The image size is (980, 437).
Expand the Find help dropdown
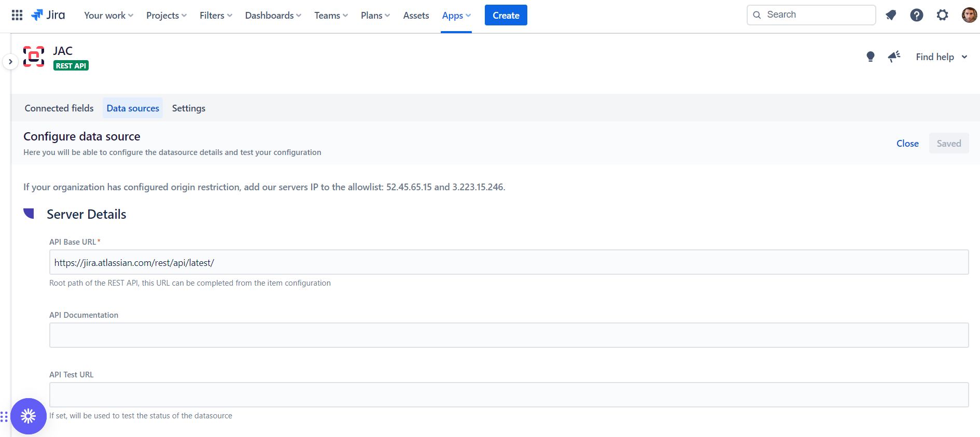click(x=941, y=57)
